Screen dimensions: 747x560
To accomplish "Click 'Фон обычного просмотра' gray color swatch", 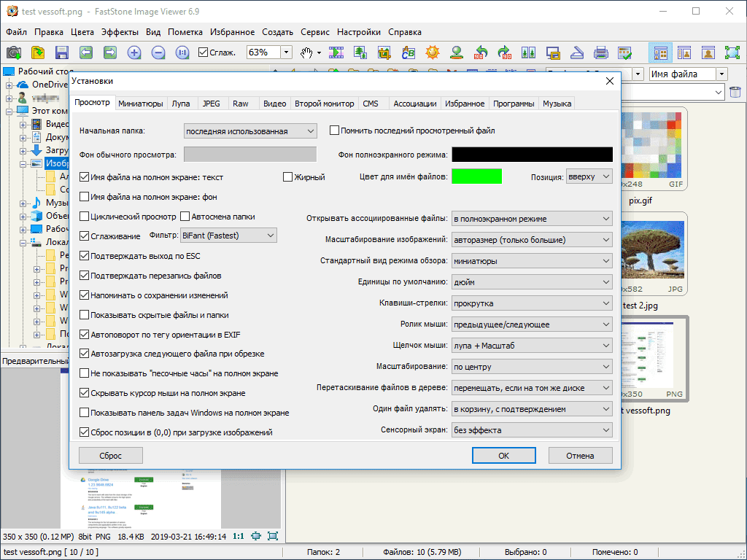I will (250, 155).
